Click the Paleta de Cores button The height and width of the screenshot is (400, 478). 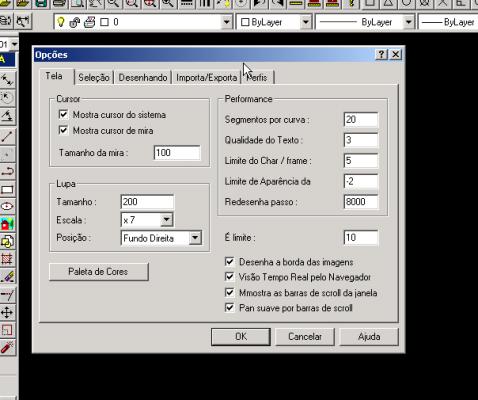pyautogui.click(x=99, y=272)
